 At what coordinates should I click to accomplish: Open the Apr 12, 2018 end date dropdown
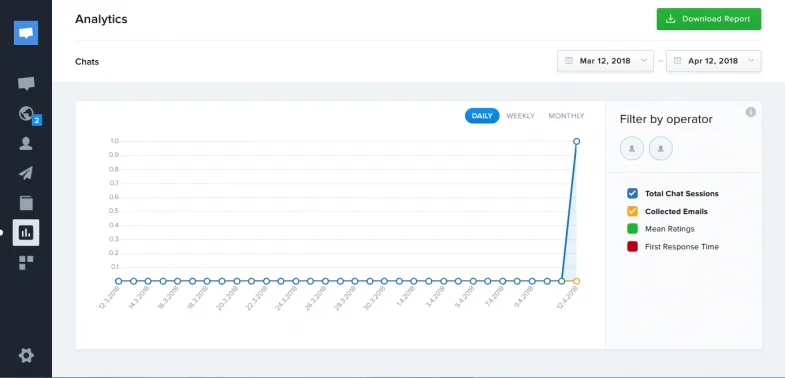[x=713, y=61]
